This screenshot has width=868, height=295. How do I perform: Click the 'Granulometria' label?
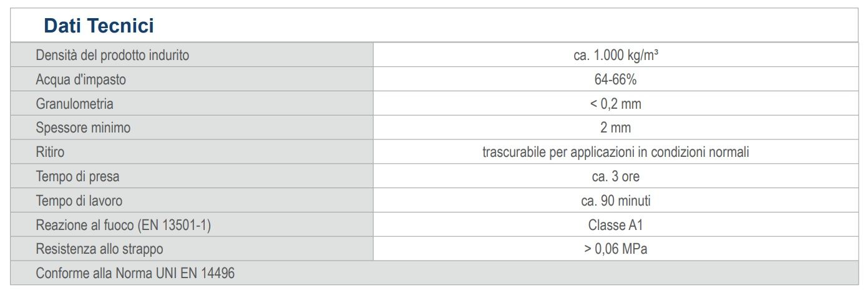click(x=74, y=104)
